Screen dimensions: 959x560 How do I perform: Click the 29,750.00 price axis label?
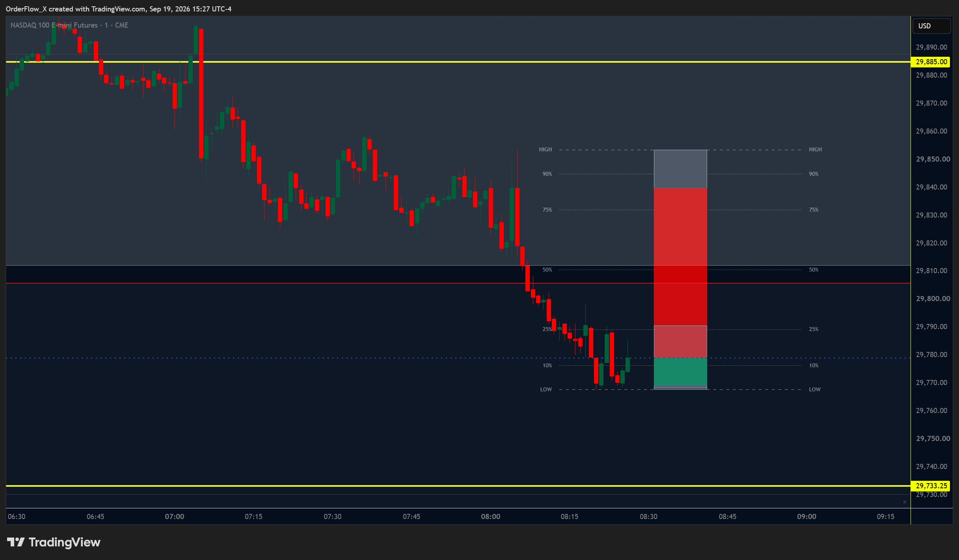(933, 439)
